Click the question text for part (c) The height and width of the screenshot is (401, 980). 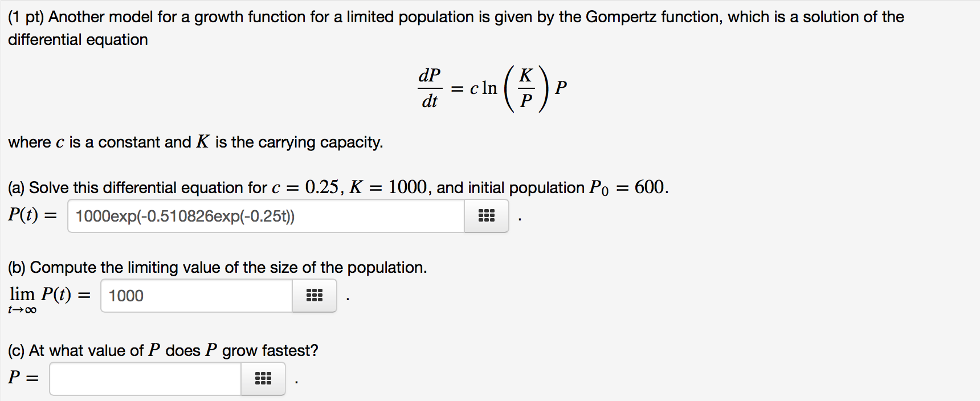pos(162,350)
